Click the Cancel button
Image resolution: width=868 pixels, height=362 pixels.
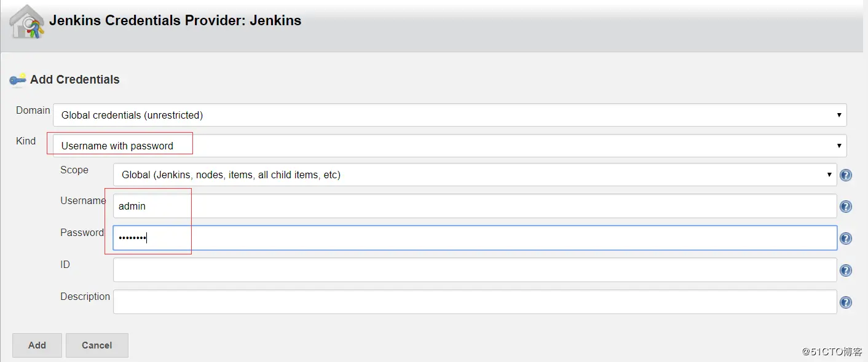pyautogui.click(x=97, y=345)
